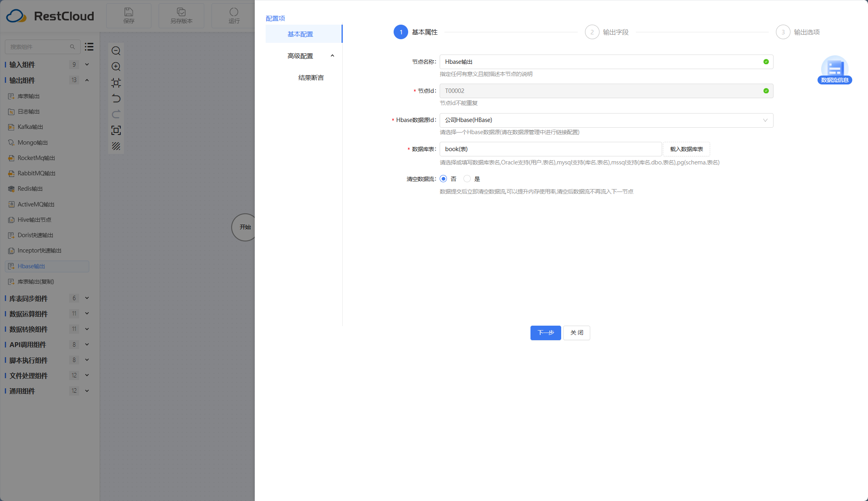Undo the last canvas action

click(116, 99)
